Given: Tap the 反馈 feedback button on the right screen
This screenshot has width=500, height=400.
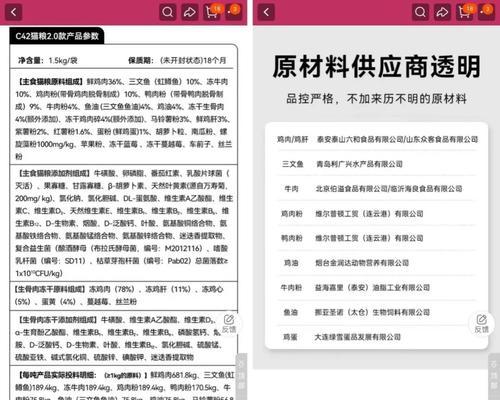Looking at the screenshot, I should (482, 323).
